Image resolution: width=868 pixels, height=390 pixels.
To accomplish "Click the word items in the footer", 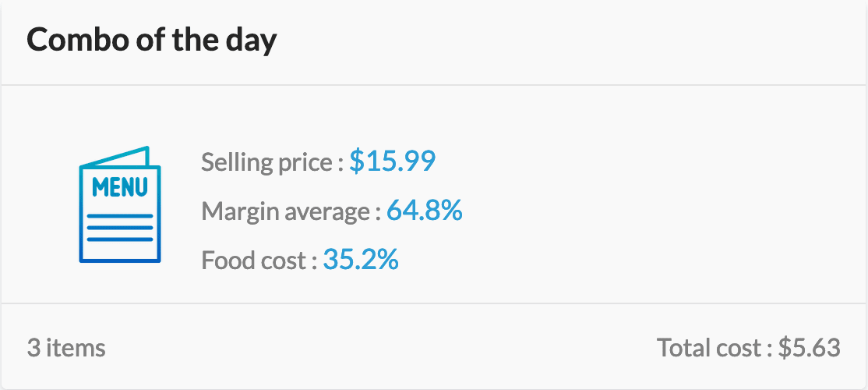I will coord(76,348).
